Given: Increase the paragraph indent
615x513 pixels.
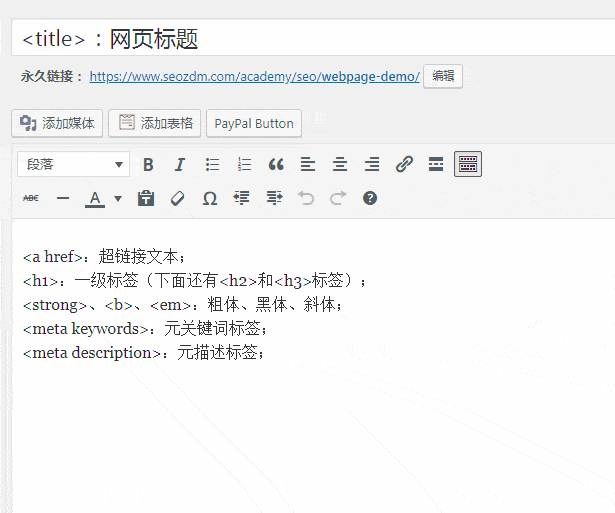Looking at the screenshot, I should coord(274,198).
